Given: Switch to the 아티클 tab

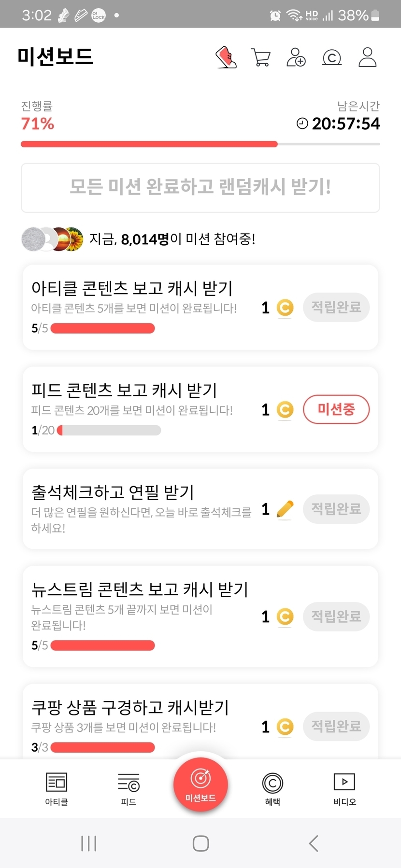Looking at the screenshot, I should pyautogui.click(x=57, y=789).
